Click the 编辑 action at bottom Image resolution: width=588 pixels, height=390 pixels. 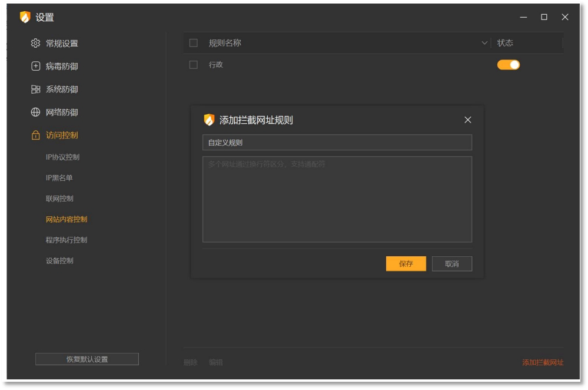215,362
